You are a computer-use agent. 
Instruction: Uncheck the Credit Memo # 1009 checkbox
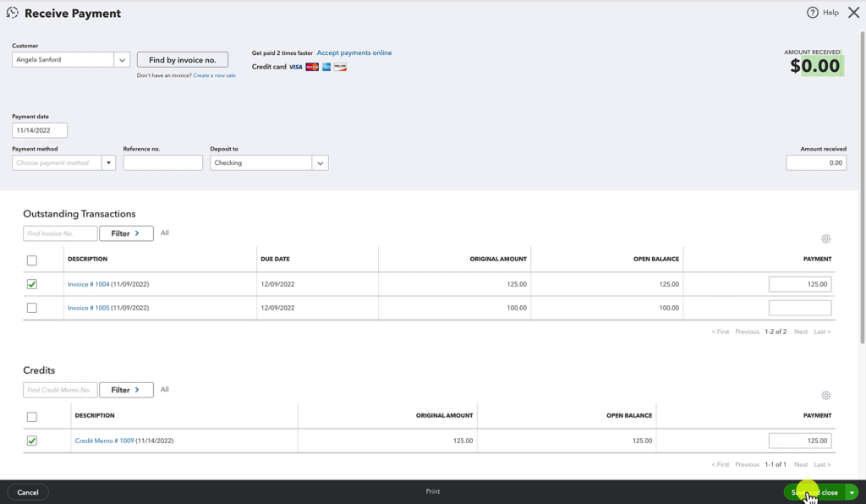(32, 441)
